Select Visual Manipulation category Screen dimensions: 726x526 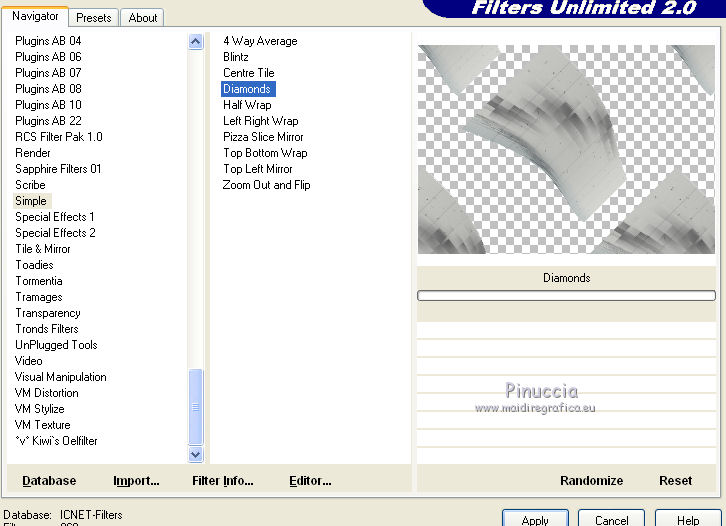[61, 377]
